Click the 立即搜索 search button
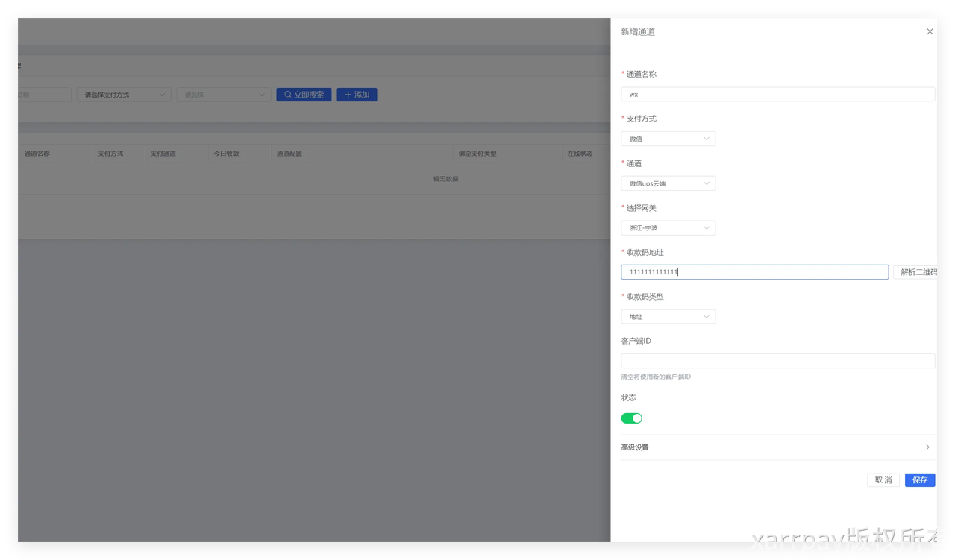The height and width of the screenshot is (560, 955). coord(304,95)
